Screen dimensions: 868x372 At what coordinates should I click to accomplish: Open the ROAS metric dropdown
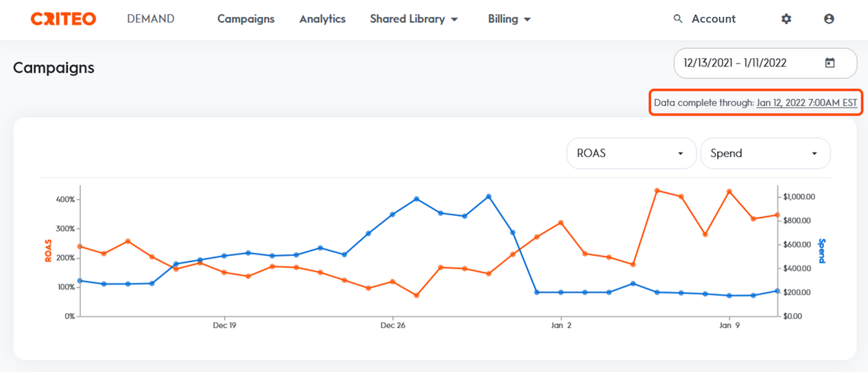coord(631,153)
